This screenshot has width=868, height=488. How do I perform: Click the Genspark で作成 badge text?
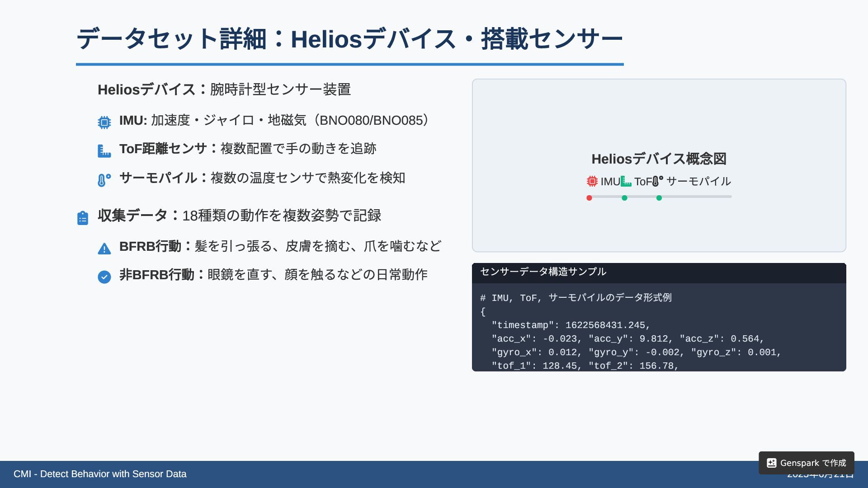(x=813, y=463)
